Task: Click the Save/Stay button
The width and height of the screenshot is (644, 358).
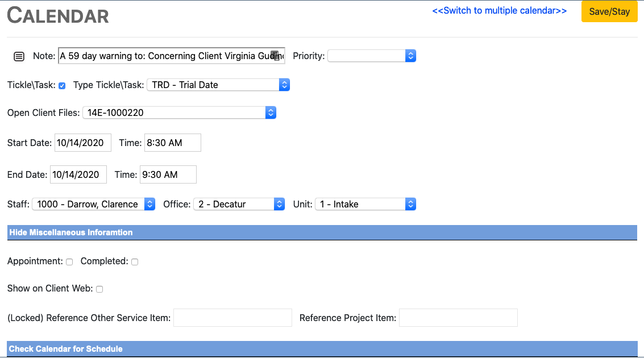Action: pyautogui.click(x=609, y=11)
